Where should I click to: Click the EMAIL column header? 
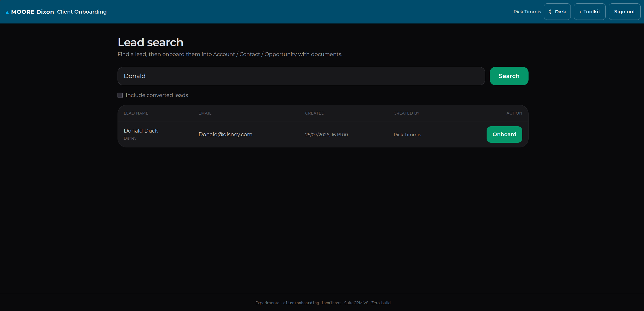tap(205, 113)
